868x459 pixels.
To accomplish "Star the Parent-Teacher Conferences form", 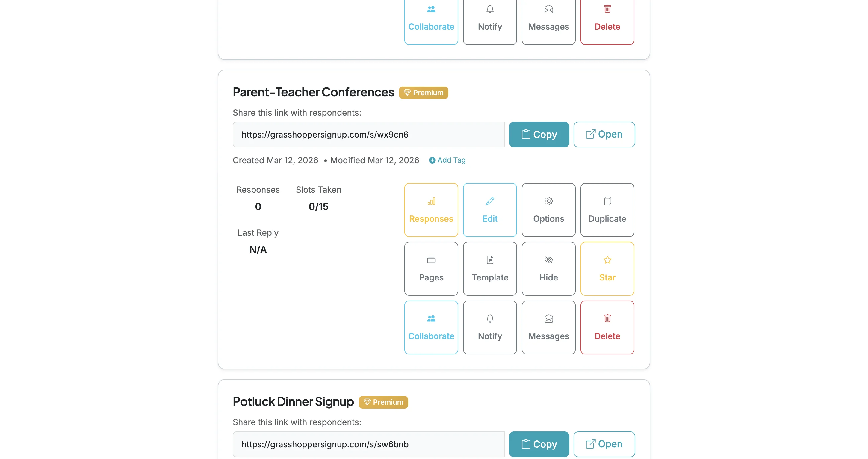I will [x=607, y=268].
